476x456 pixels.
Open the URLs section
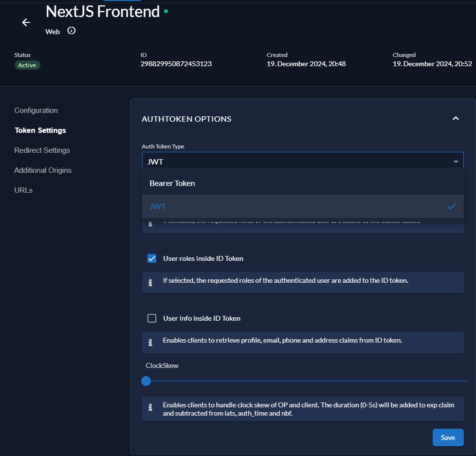click(23, 190)
